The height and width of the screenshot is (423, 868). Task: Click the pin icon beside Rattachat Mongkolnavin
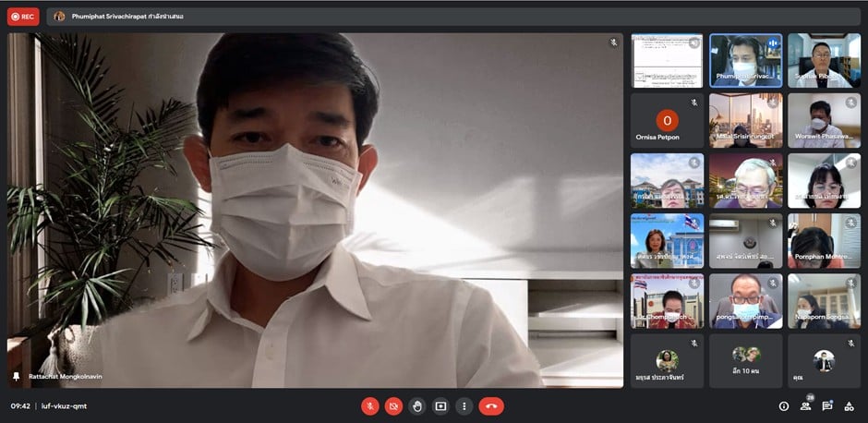pos(16,377)
